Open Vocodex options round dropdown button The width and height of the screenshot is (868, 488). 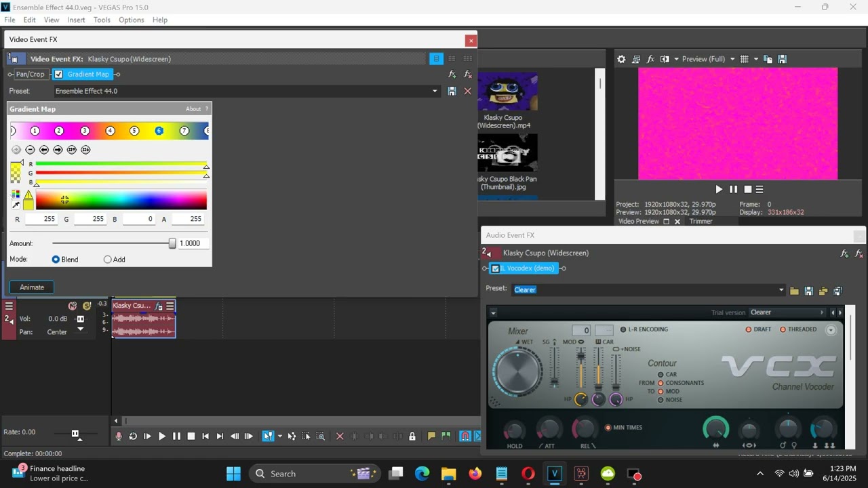click(x=831, y=330)
